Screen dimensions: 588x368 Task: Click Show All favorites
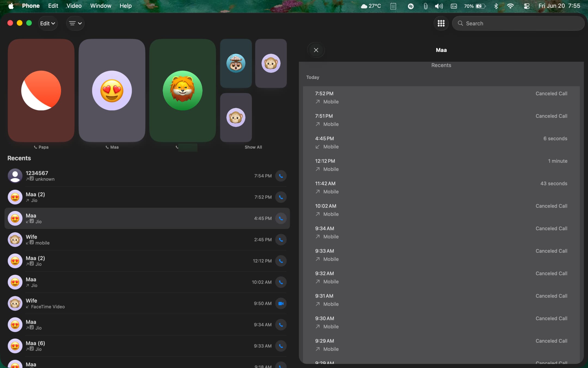coord(253,147)
